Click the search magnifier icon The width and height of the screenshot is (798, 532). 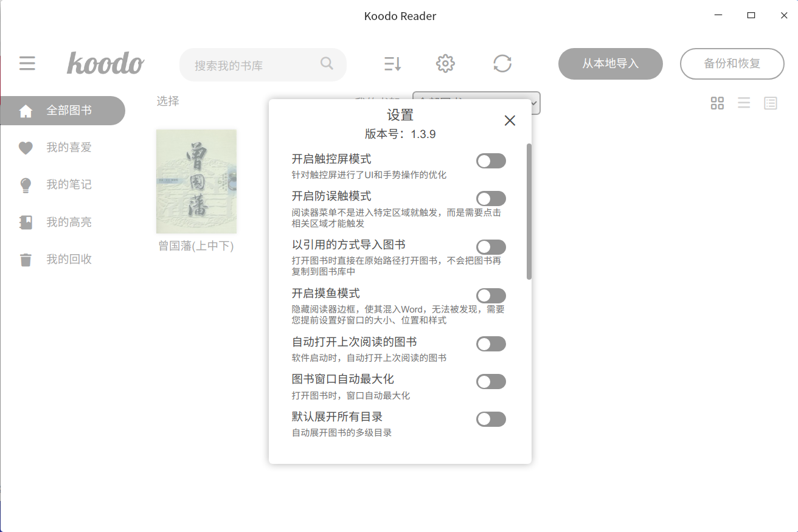pos(327,63)
